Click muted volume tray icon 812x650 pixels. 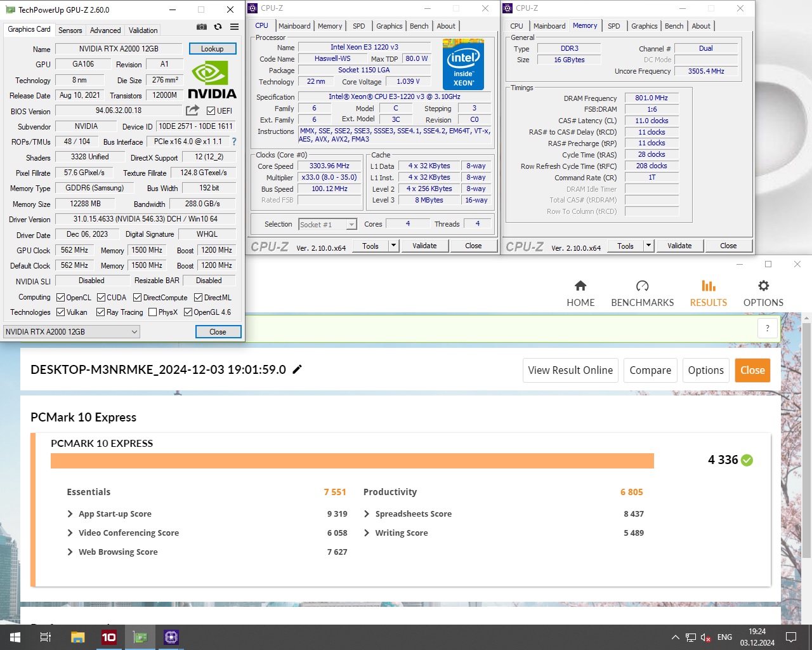[706, 637]
